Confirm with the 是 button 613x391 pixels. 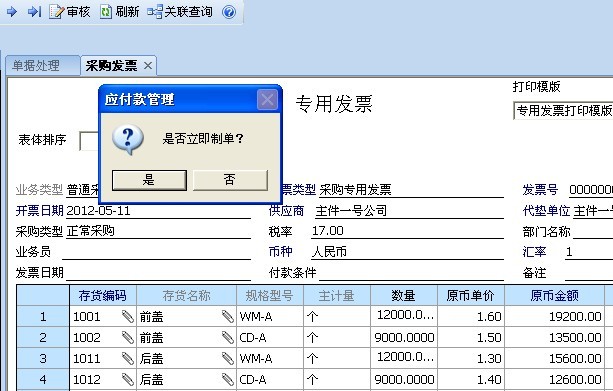tap(149, 180)
